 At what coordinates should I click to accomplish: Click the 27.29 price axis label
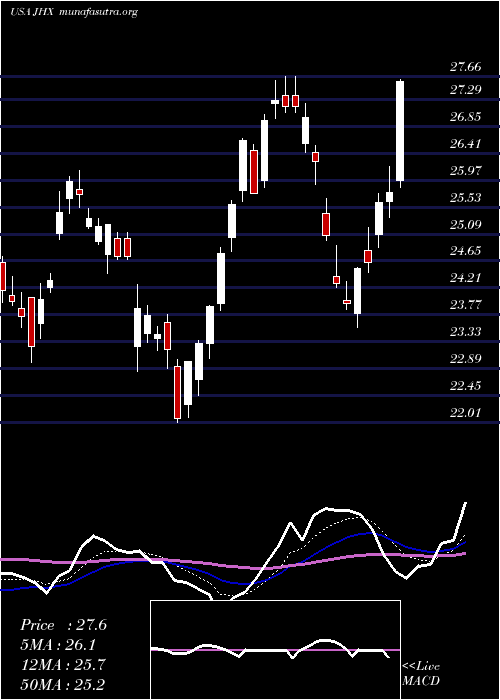[465, 90]
